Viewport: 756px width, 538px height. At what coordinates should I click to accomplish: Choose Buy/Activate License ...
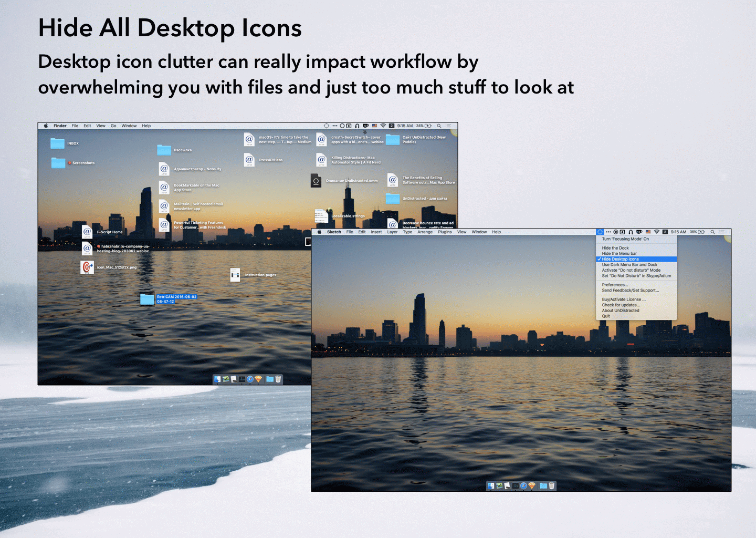coord(636,299)
